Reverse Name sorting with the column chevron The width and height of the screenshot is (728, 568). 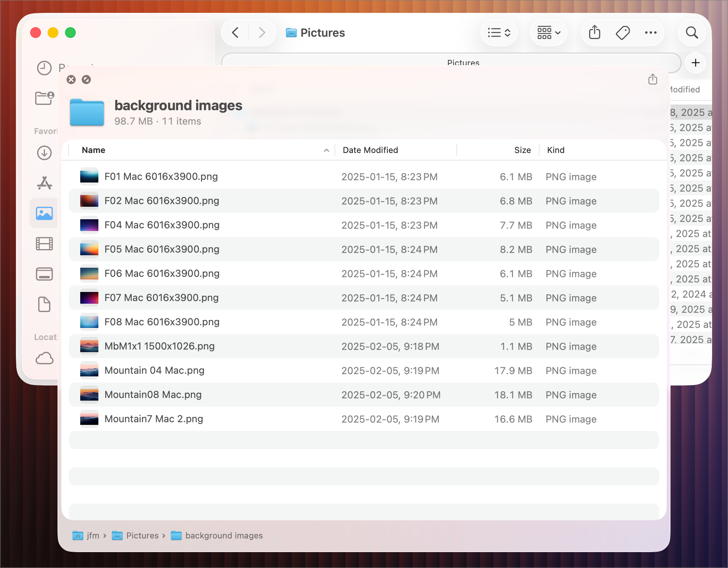coord(326,150)
